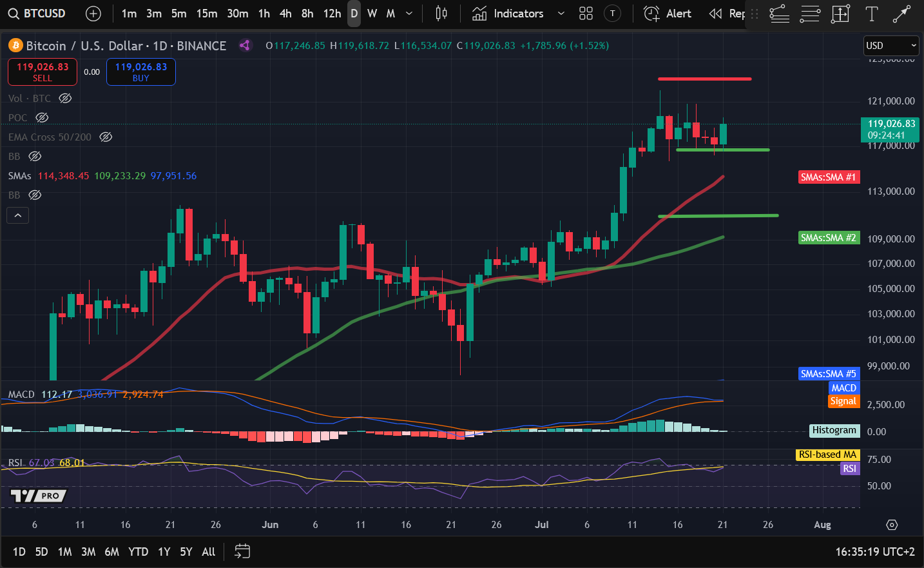924x568 pixels.
Task: Select the MACD indicator legend title
Action: coord(21,394)
